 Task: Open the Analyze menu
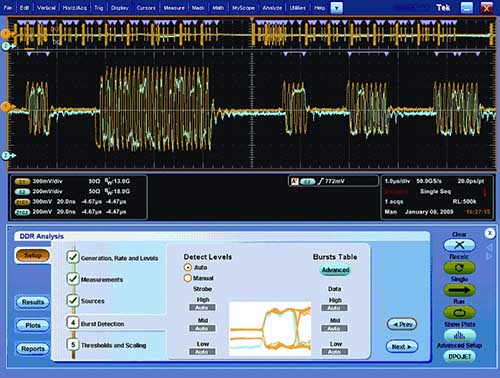(x=272, y=8)
